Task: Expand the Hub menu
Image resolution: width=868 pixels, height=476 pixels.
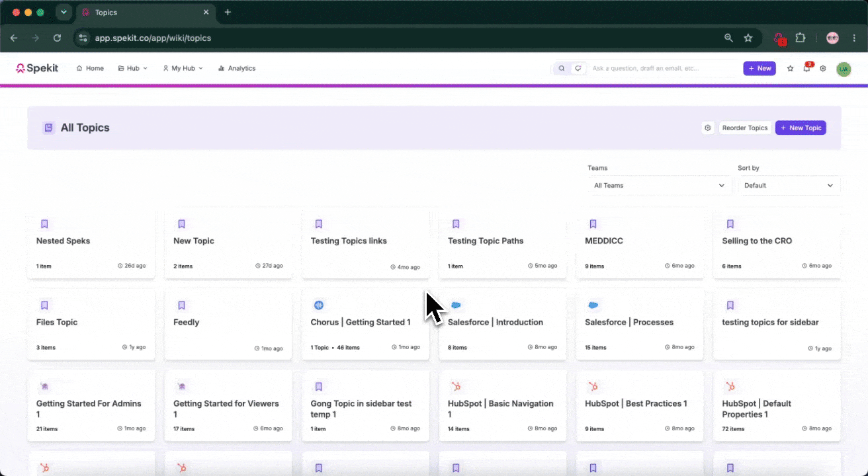Action: point(132,68)
